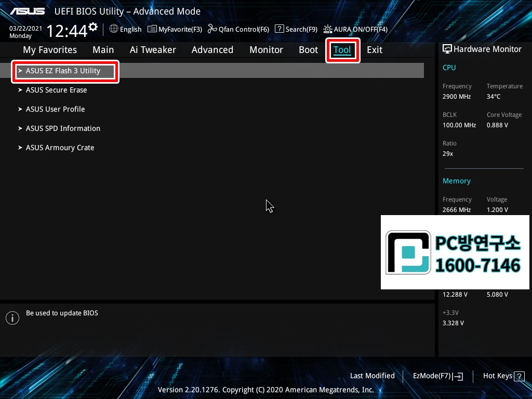532x399 pixels.
Task: Open the Advanced tab
Action: 212,50
